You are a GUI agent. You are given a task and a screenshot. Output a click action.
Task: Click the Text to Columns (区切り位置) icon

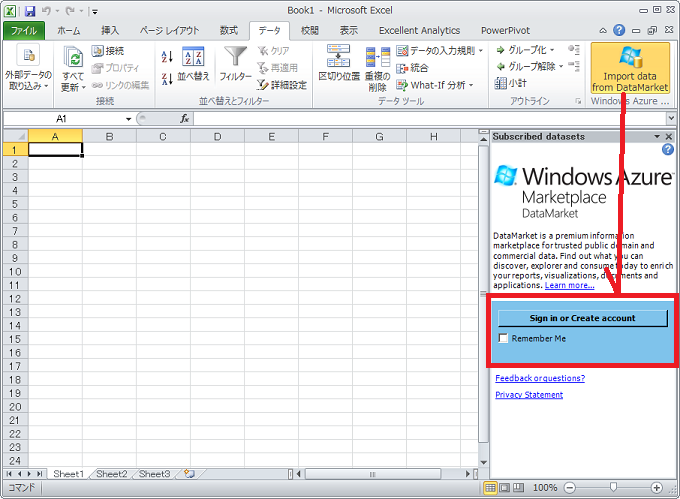point(339,56)
